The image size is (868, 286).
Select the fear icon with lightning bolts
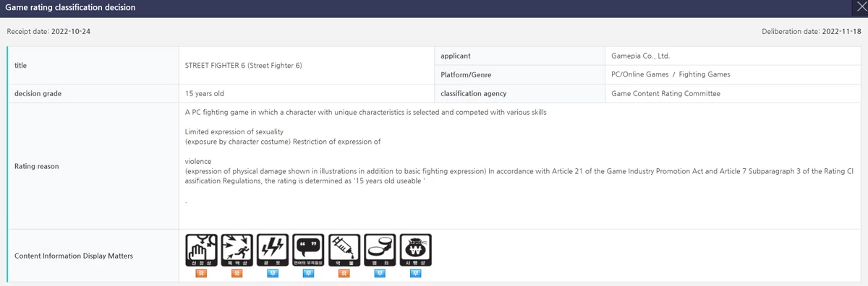272,251
